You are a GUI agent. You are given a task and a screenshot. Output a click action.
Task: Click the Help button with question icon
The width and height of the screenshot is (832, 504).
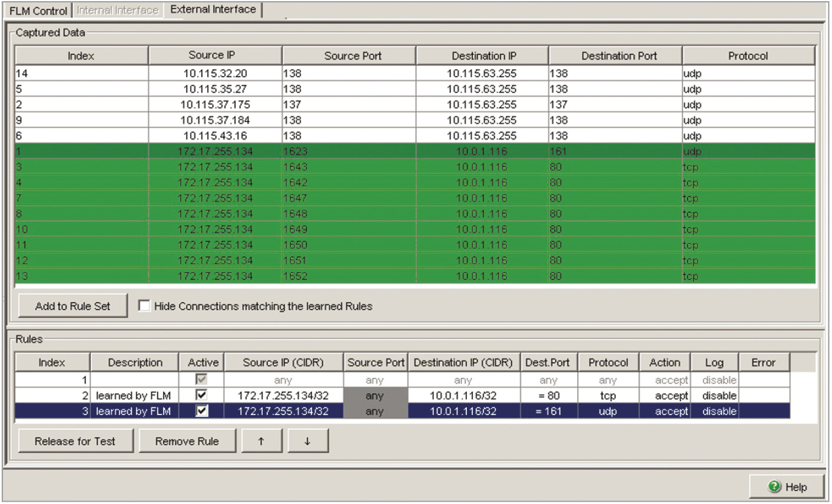click(x=787, y=487)
